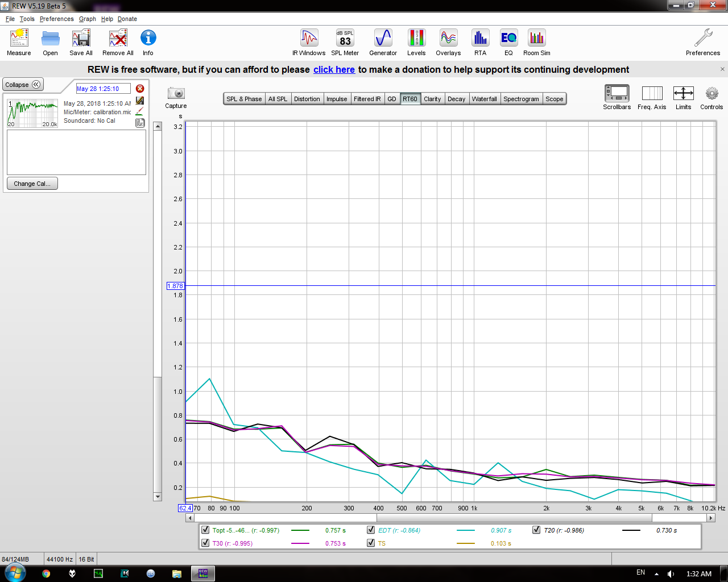The width and height of the screenshot is (728, 582).
Task: Switch to GD tab
Action: 392,99
